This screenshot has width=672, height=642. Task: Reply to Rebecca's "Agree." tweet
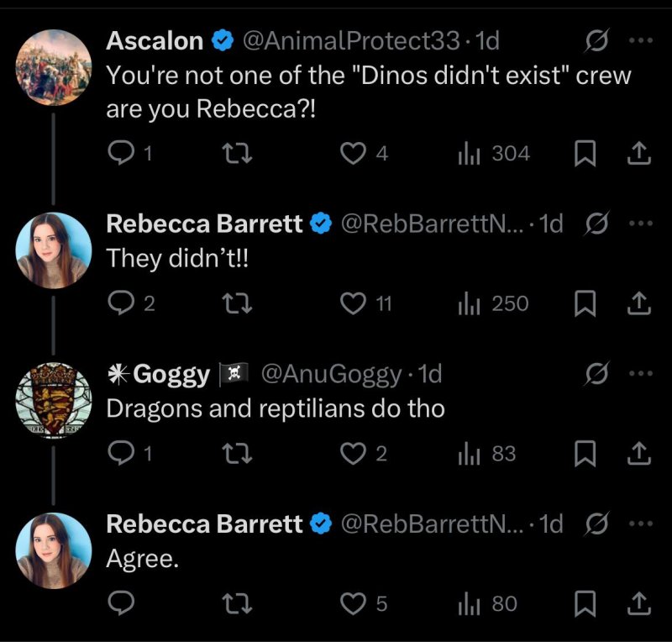click(123, 603)
